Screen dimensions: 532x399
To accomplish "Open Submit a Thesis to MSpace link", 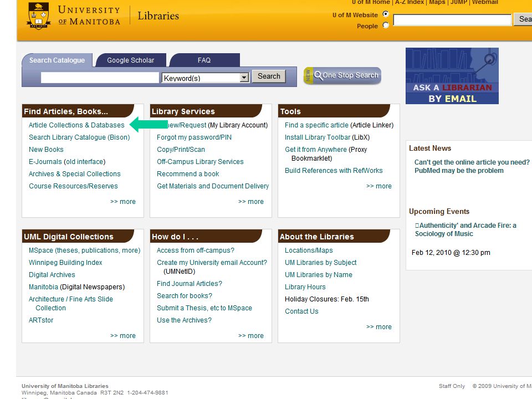I will pyautogui.click(x=204, y=308).
